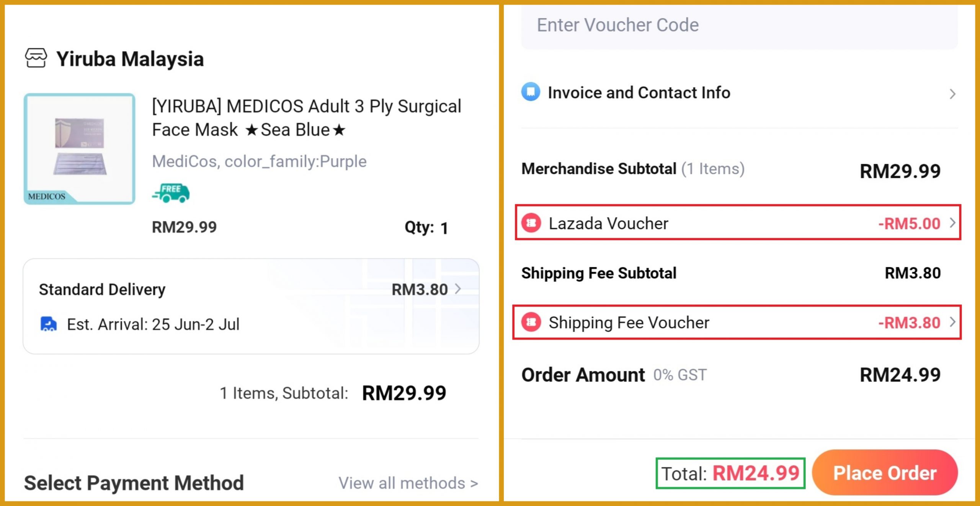Open the surgical face mask product thumbnail
The height and width of the screenshot is (506, 980).
(80, 149)
